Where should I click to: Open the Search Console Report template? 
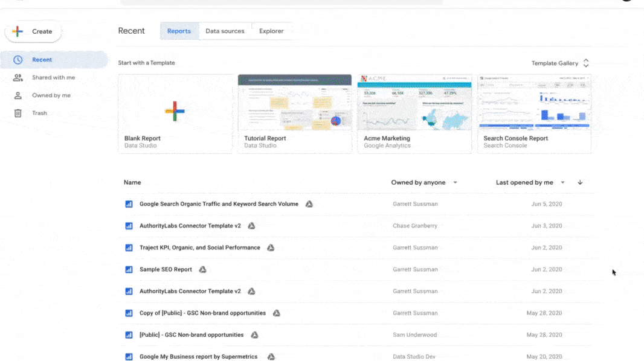(534, 113)
